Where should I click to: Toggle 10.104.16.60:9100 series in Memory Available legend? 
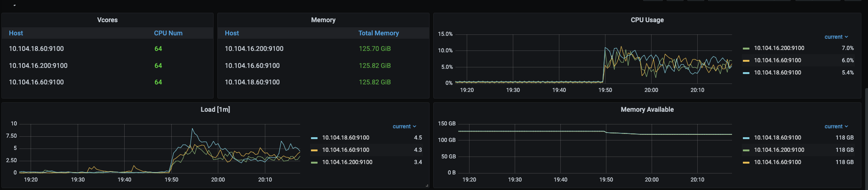(x=777, y=162)
